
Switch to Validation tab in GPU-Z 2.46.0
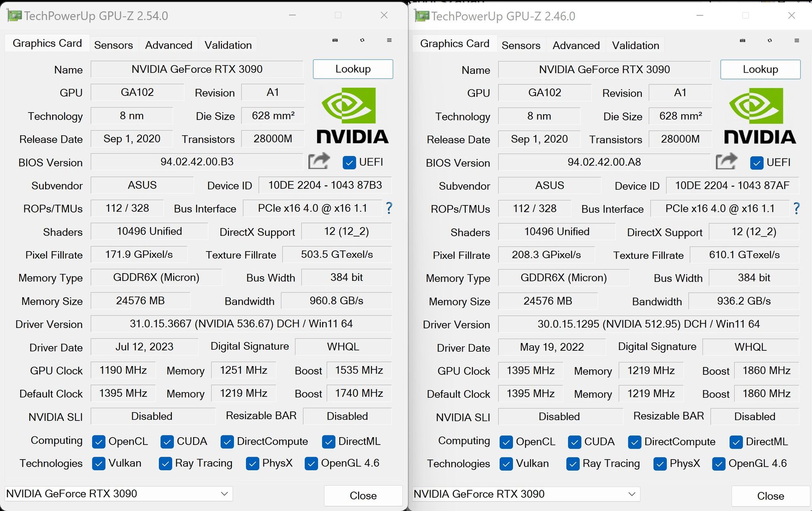[x=636, y=45]
